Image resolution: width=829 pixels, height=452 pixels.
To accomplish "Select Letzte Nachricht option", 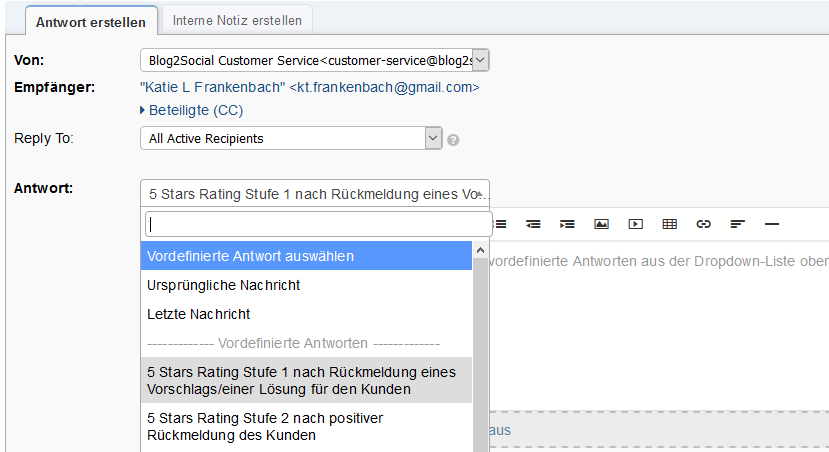I will pyautogui.click(x=306, y=314).
